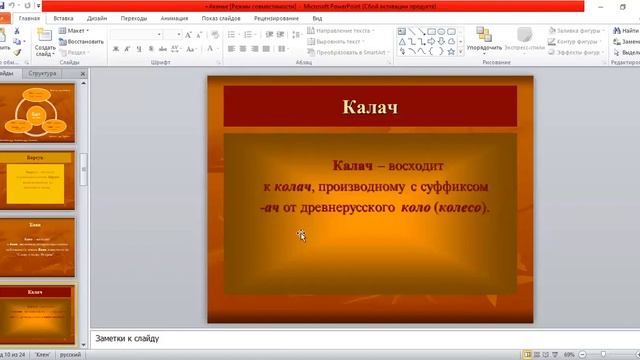Click the zoom out minus button

pyautogui.click(x=582, y=355)
